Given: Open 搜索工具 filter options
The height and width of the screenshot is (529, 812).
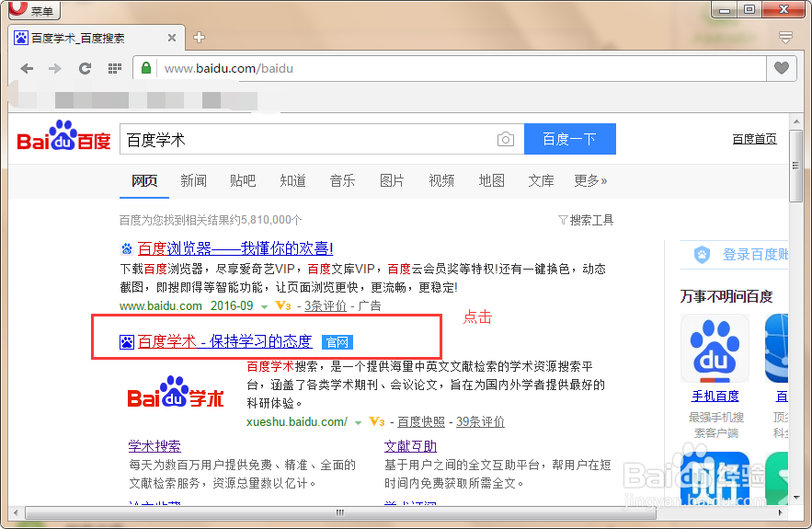Looking at the screenshot, I should tap(586, 220).
